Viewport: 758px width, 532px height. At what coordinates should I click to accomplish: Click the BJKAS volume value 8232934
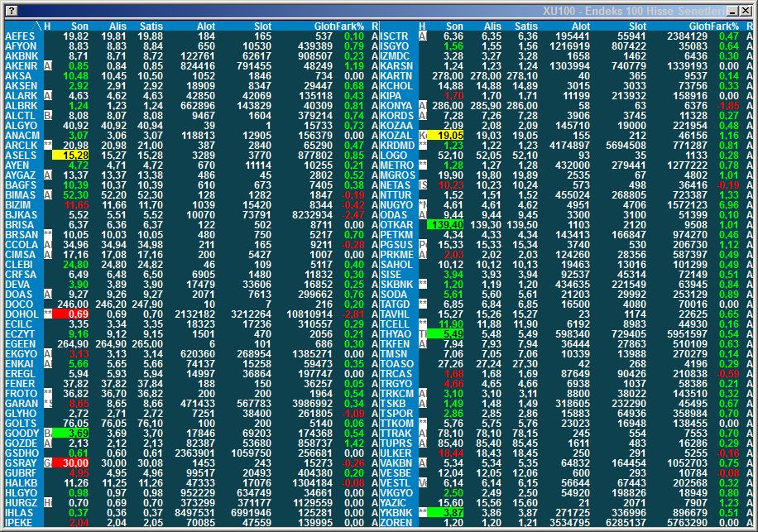312,214
